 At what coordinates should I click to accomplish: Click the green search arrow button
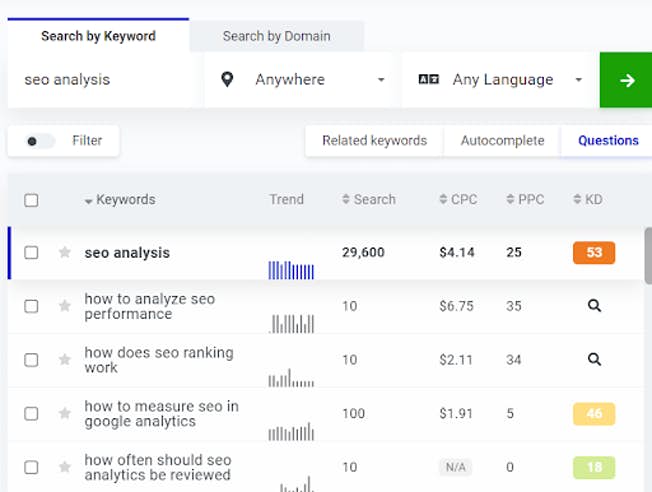(x=626, y=80)
